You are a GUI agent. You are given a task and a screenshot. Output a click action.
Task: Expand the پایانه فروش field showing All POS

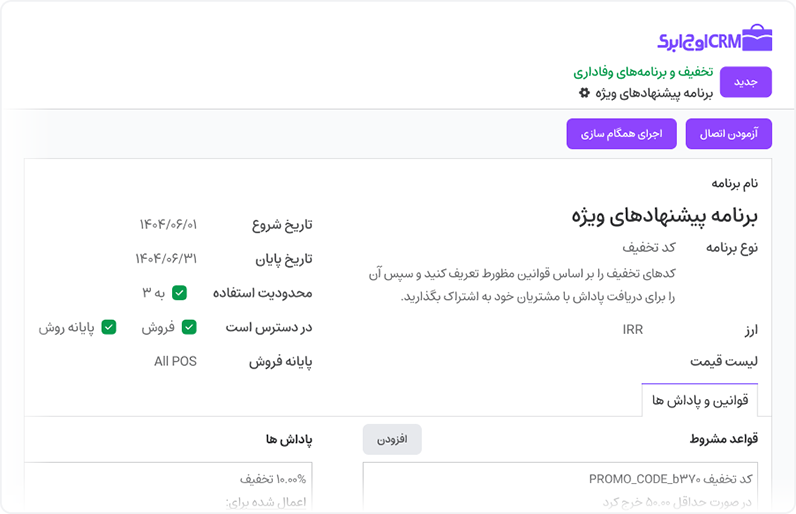(175, 361)
